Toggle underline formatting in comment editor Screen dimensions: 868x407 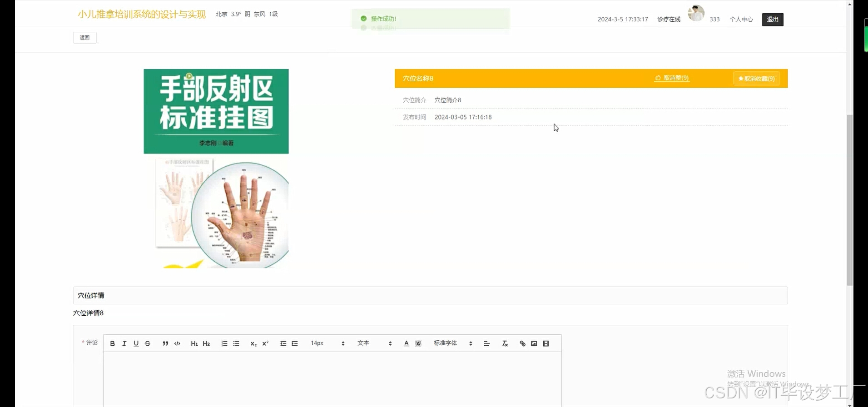pyautogui.click(x=136, y=343)
